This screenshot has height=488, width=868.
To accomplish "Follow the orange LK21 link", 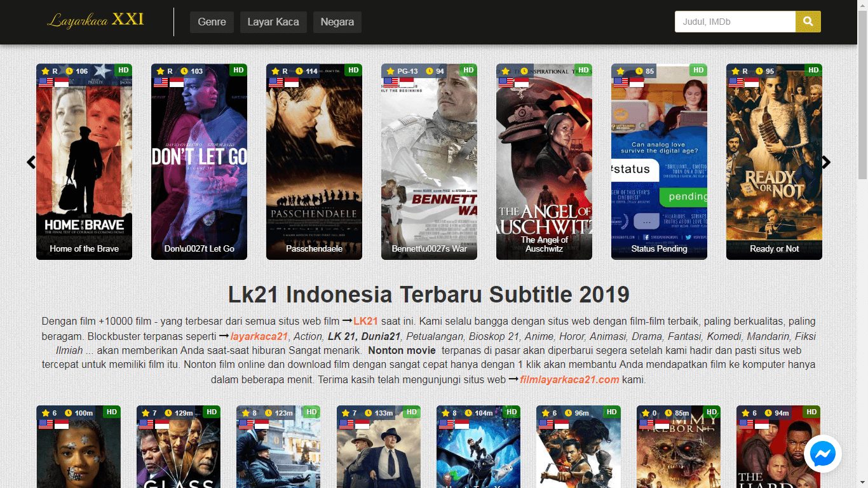I will 366,321.
